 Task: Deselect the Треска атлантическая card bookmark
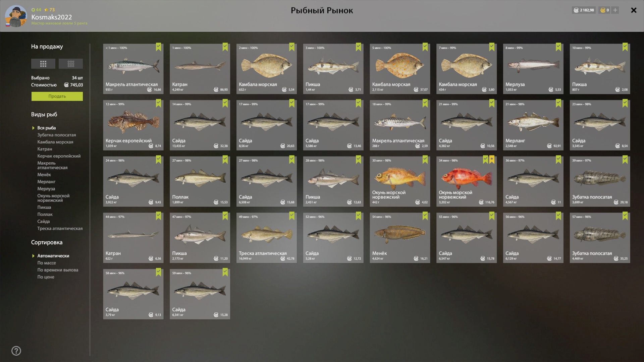pos(292,216)
